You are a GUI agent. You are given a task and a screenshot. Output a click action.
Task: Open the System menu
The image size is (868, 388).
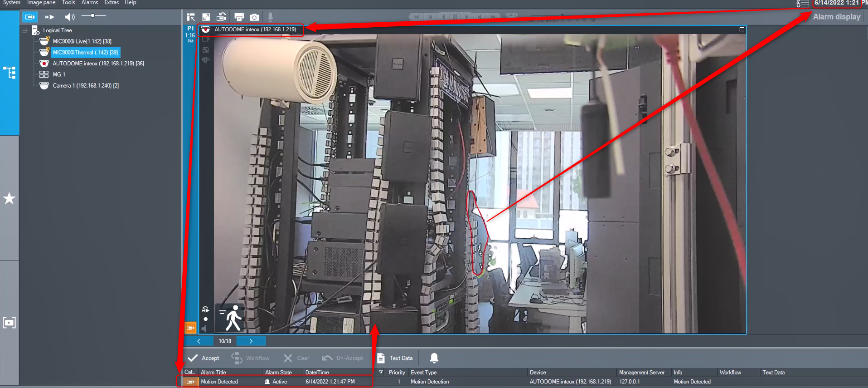tap(12, 3)
